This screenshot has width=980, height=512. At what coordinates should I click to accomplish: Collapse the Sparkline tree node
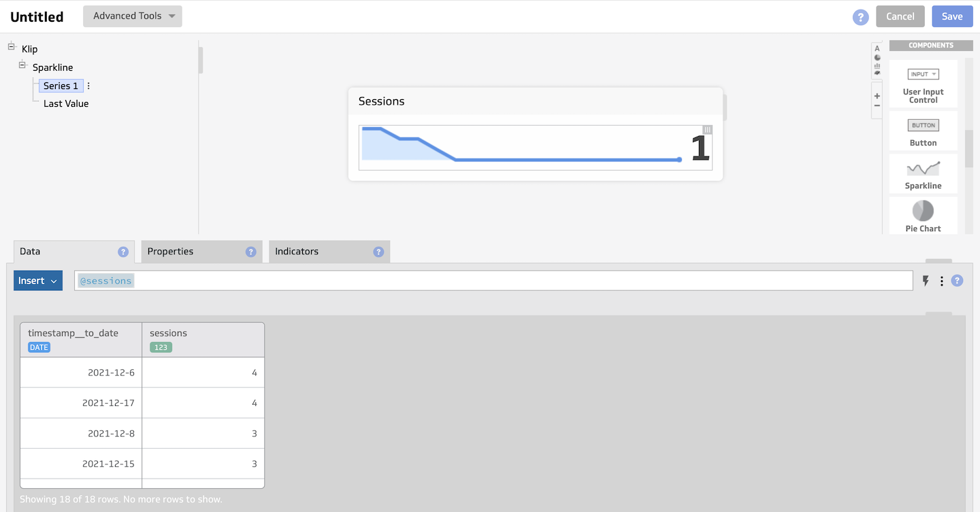tap(22, 65)
